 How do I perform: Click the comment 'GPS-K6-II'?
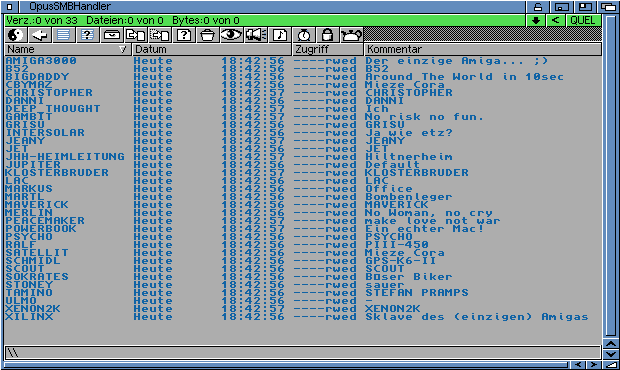[x=401, y=261]
